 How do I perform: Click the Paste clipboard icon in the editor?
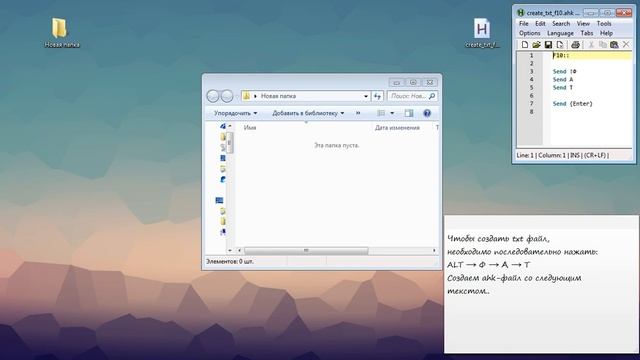(x=614, y=44)
